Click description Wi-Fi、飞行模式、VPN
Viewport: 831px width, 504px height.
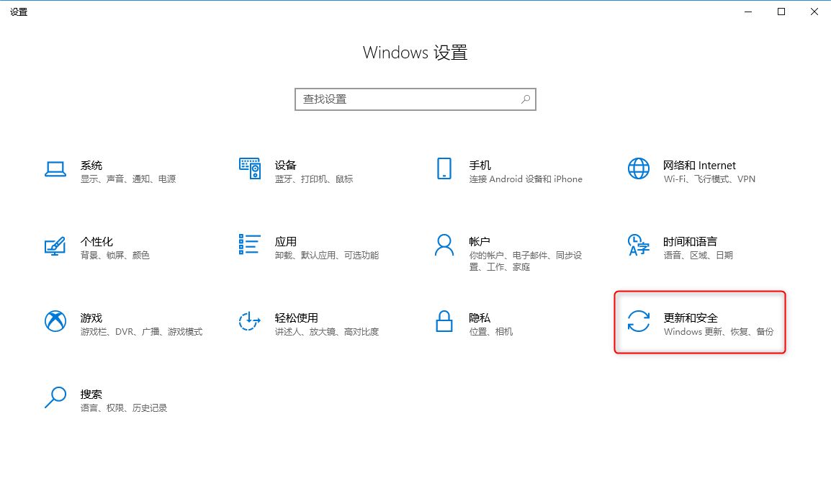tap(709, 179)
